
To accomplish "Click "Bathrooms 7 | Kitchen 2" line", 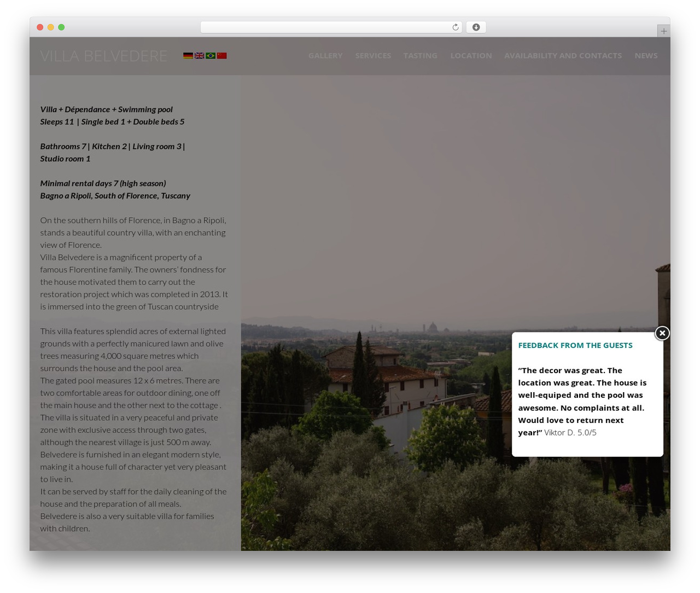I will point(113,147).
